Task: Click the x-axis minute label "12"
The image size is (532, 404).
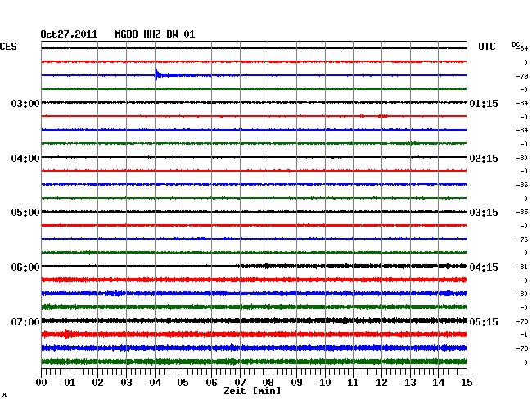Action: pyautogui.click(x=381, y=383)
